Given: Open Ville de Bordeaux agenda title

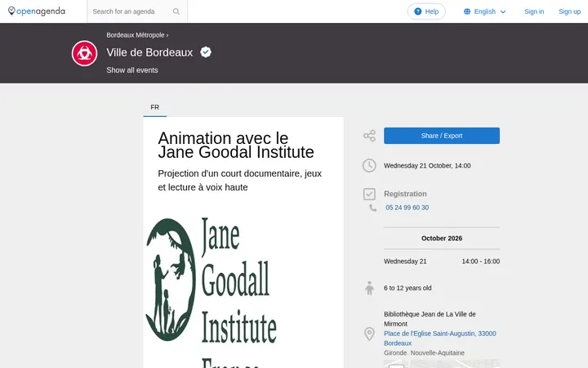Looking at the screenshot, I should tap(149, 52).
